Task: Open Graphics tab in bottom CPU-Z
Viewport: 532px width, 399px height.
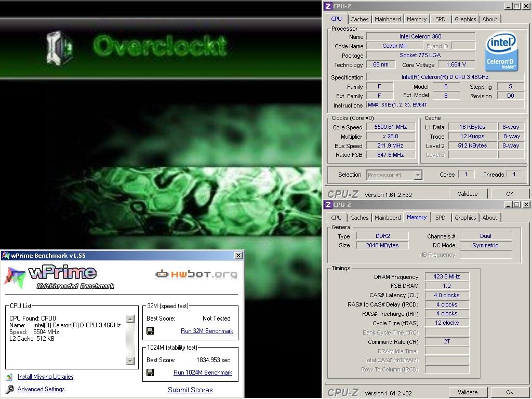Action: pos(465,218)
